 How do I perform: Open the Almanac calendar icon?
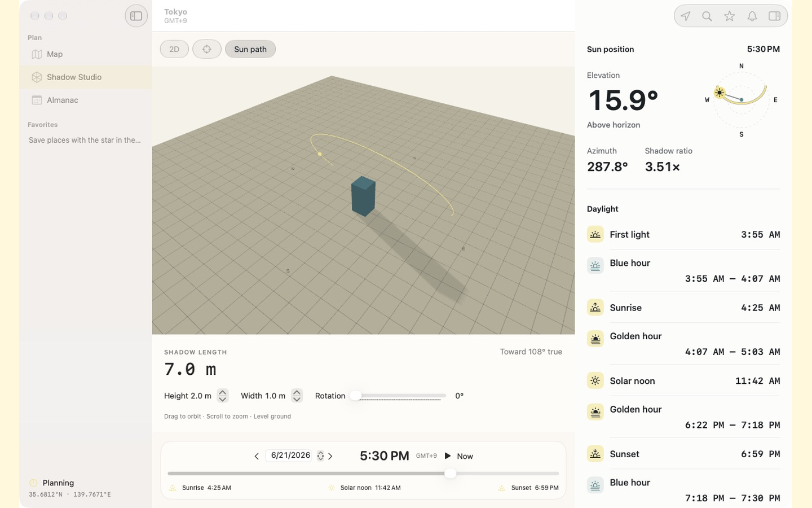coord(37,100)
